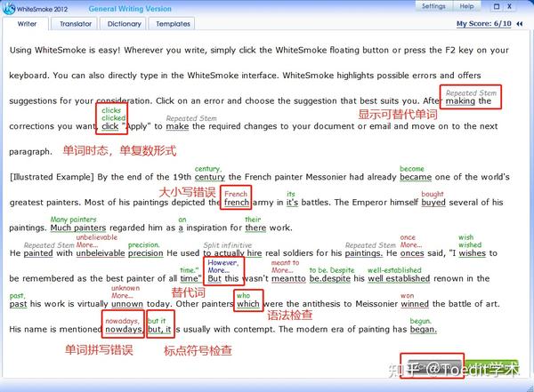Apply the 'Many painters' suggestion

click(x=73, y=220)
